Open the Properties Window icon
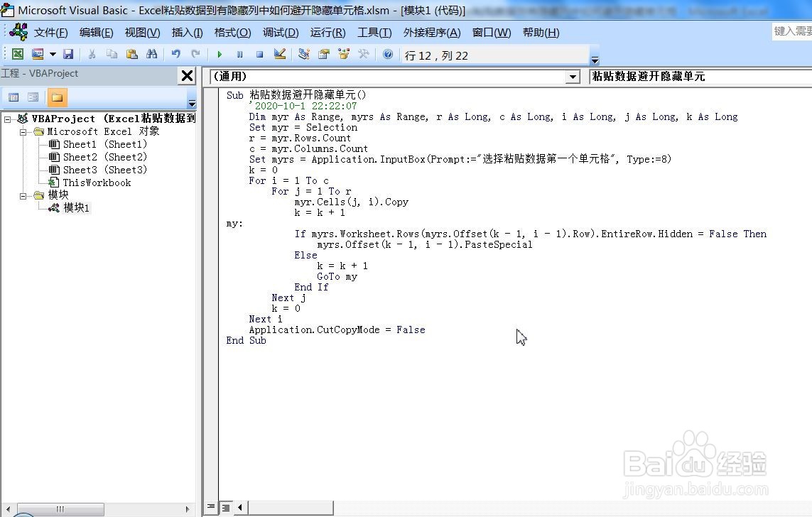The image size is (812, 517). (324, 54)
